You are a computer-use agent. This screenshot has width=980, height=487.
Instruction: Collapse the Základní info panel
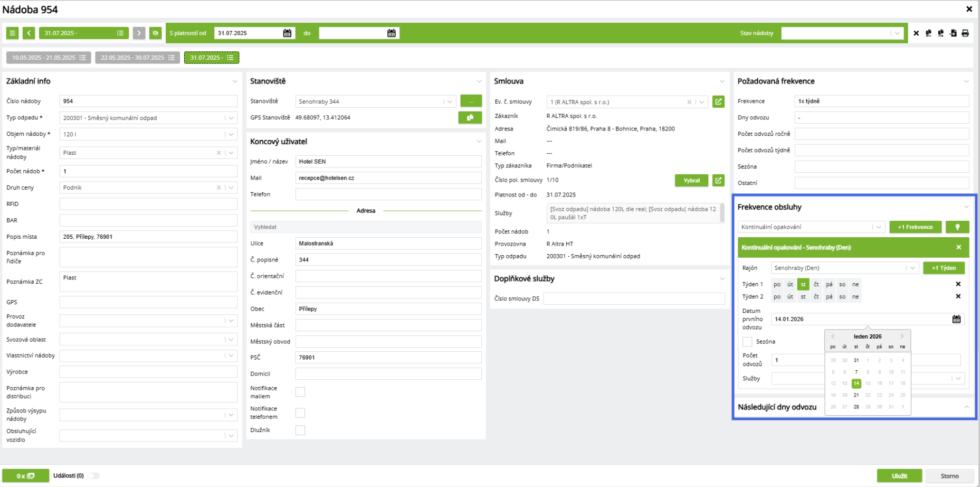tap(235, 81)
